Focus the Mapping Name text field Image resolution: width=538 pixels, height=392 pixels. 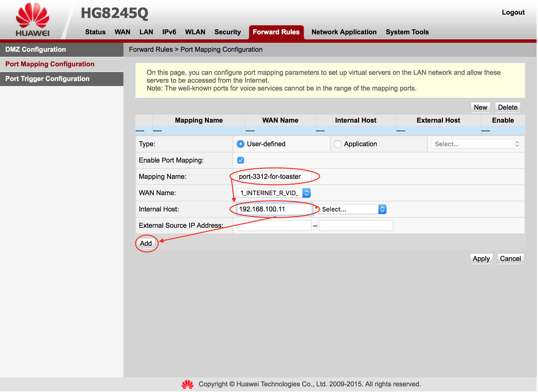coord(274,177)
